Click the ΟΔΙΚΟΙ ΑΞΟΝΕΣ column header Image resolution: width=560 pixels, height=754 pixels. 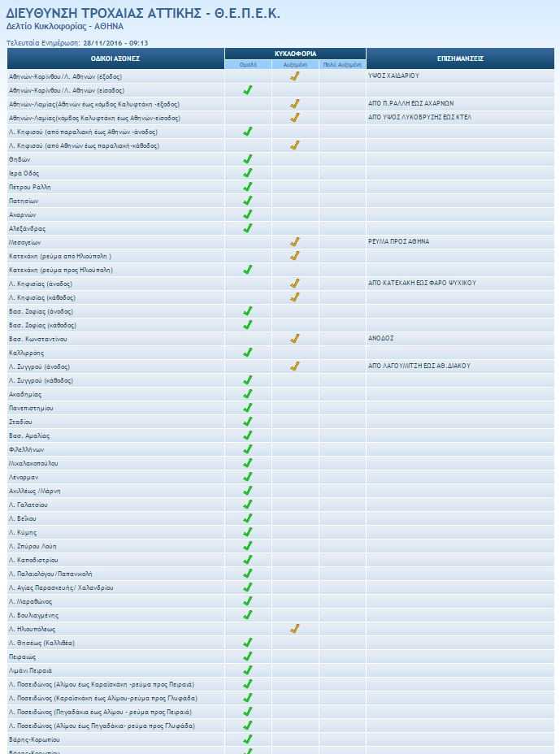(x=115, y=58)
